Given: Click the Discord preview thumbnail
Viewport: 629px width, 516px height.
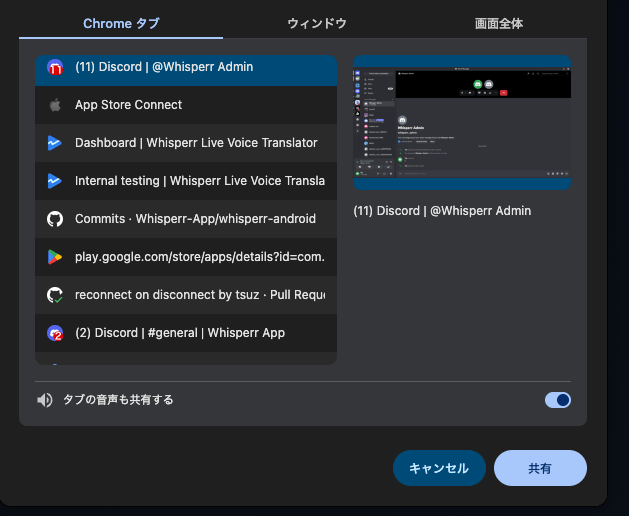Looking at the screenshot, I should click(x=462, y=122).
